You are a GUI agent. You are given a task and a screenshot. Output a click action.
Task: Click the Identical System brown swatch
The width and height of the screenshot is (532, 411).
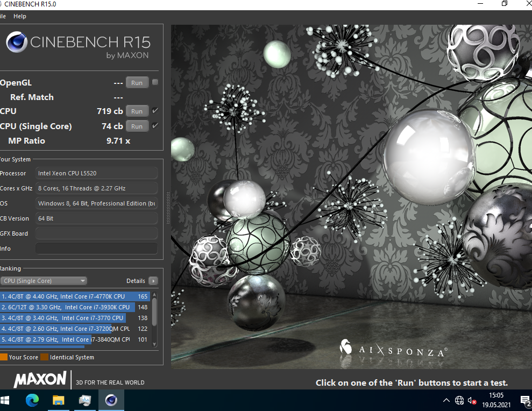pyautogui.click(x=44, y=357)
